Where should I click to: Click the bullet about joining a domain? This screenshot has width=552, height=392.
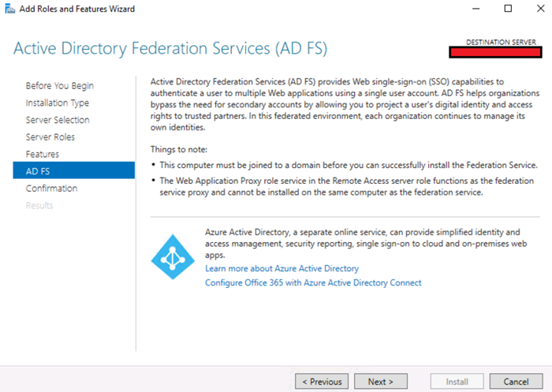[x=349, y=165]
